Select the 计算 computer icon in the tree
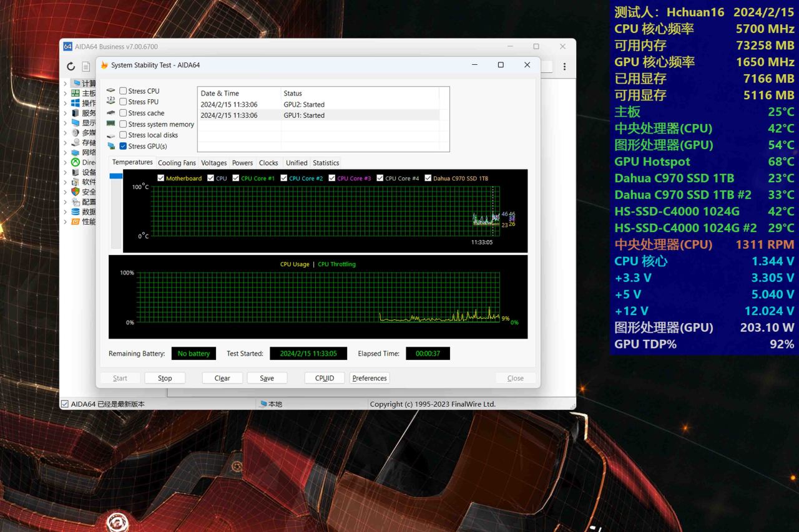 (76, 84)
